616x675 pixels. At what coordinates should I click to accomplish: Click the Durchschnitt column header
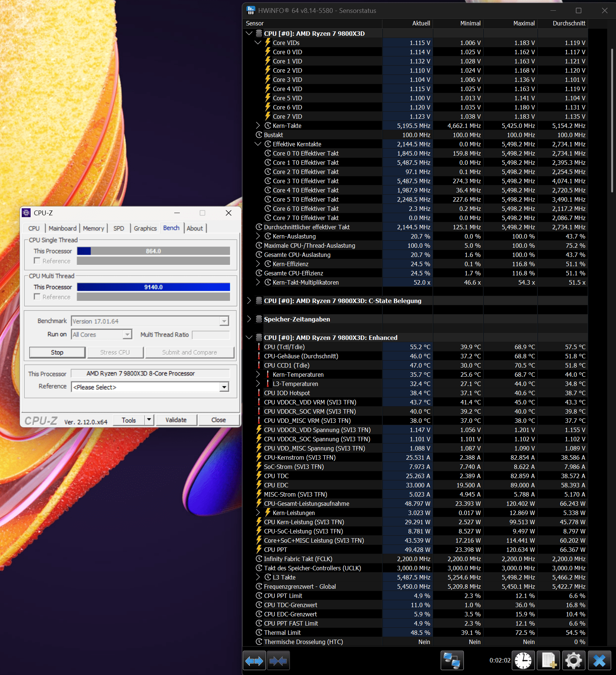click(x=562, y=23)
